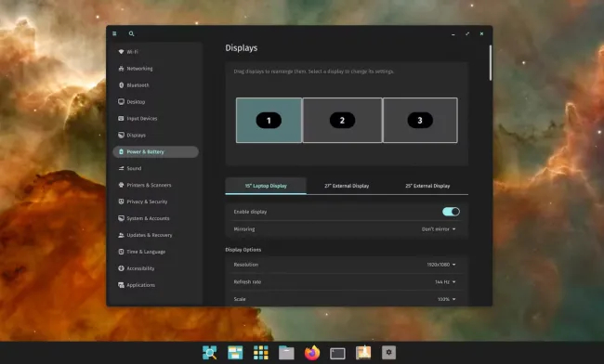This screenshot has height=364, width=604.
Task: Switch to the 15" Laptop Display tab
Action: click(266, 186)
